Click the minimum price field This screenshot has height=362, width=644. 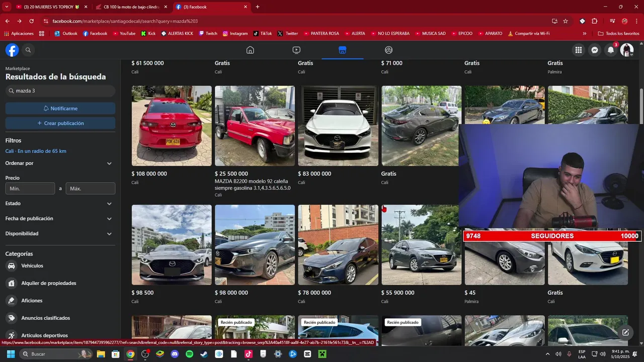click(30, 189)
